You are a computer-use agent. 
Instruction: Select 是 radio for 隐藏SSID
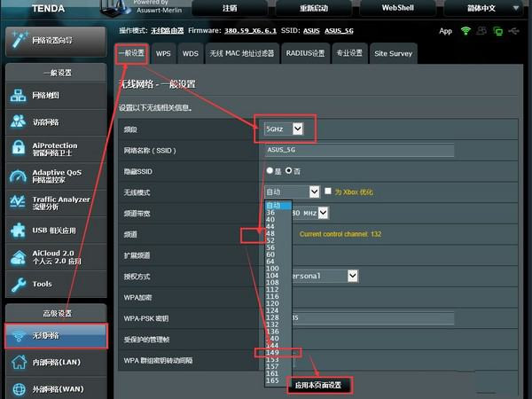[x=270, y=170]
